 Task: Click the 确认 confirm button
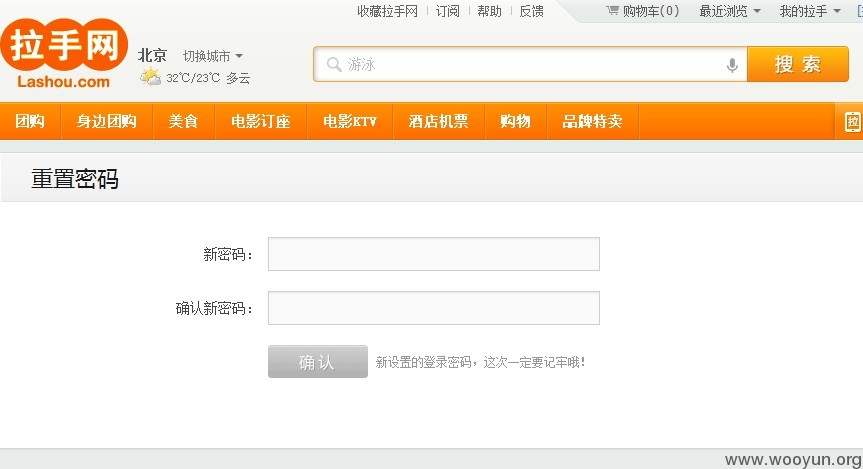(318, 362)
